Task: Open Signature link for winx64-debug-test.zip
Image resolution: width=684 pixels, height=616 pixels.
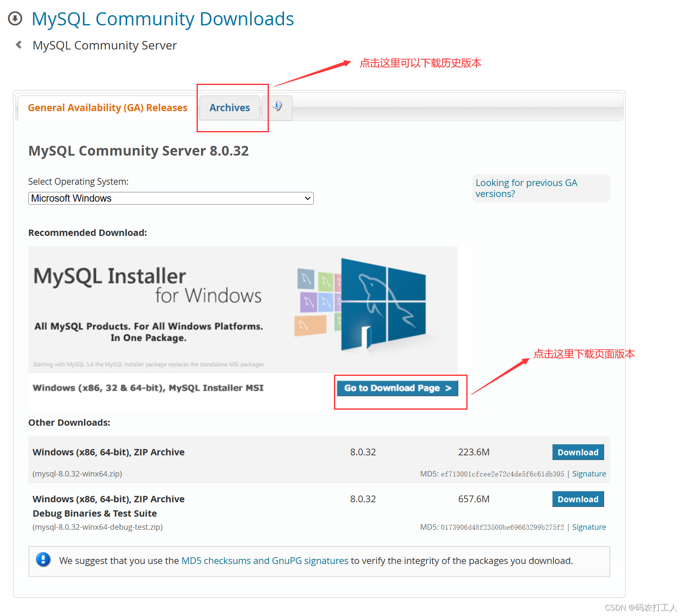Action: (589, 527)
